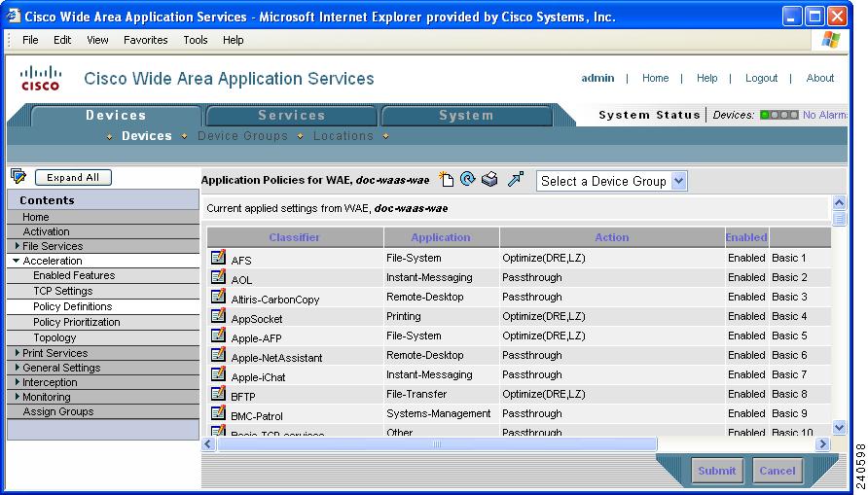868x495 pixels.
Task: Select TCP Settings in sidebar
Action: click(62, 291)
